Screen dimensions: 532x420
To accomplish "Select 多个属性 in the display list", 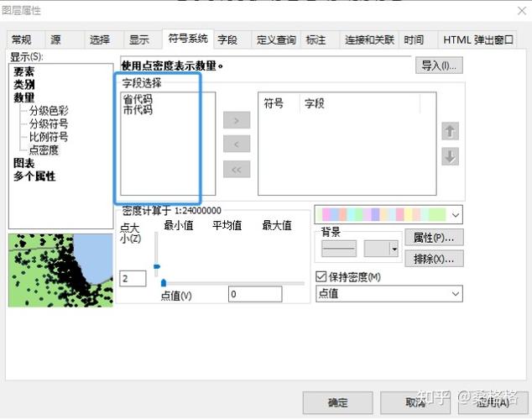I will (34, 176).
